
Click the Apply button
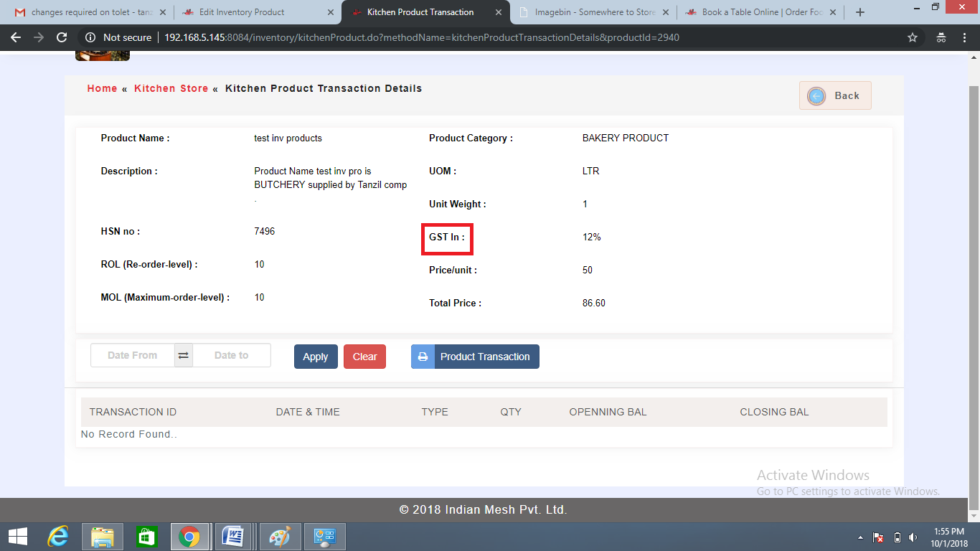coord(316,357)
